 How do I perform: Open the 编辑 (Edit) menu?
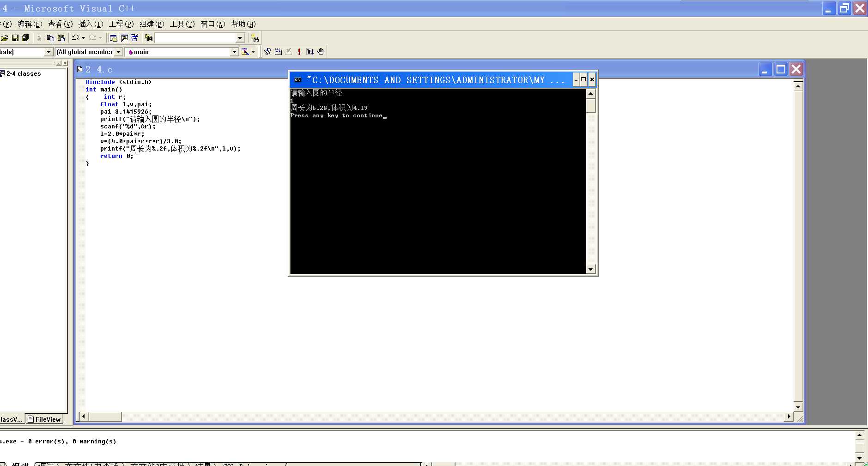click(x=30, y=24)
